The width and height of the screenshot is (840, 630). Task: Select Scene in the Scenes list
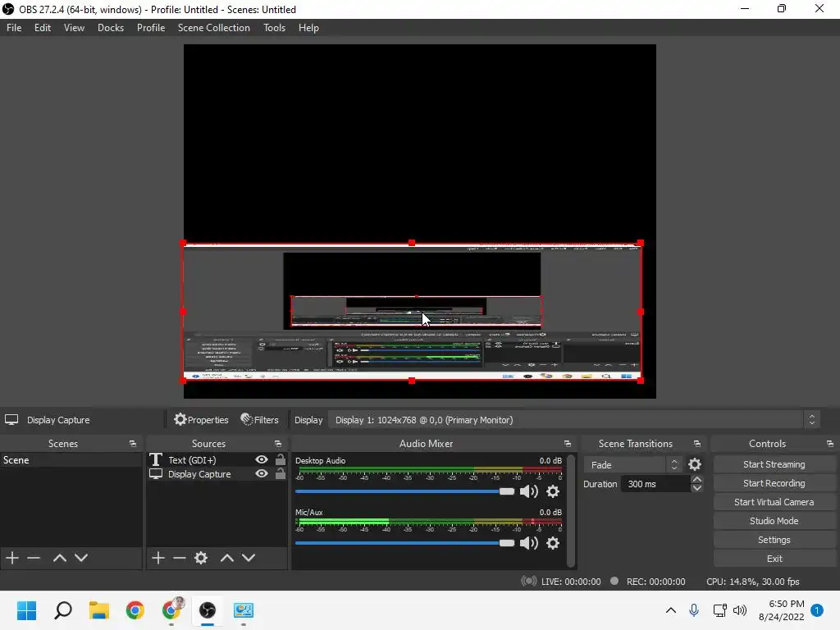coord(71,459)
